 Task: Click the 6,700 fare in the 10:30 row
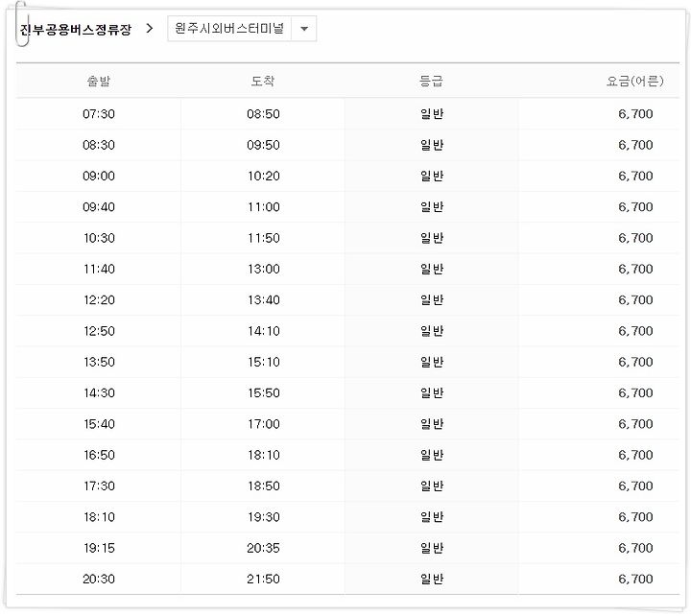pyautogui.click(x=635, y=238)
